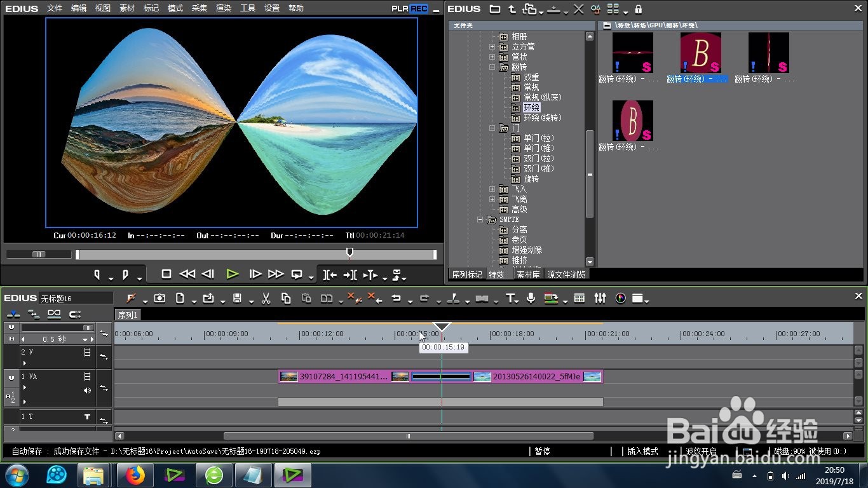868x488 pixels.
Task: Click the Play button in the preview
Action: click(233, 274)
